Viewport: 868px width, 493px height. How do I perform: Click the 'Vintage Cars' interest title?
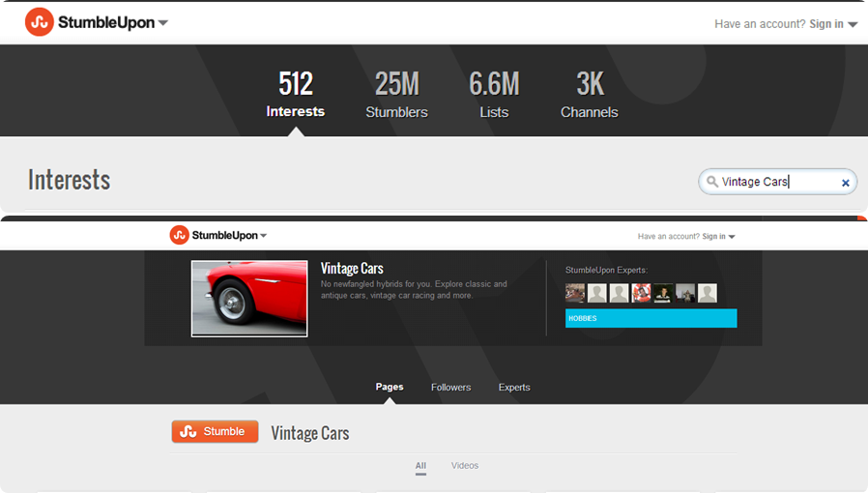click(x=352, y=269)
